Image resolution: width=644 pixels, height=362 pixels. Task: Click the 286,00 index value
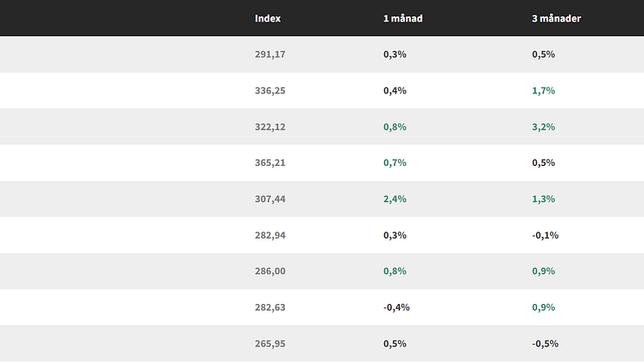click(x=270, y=271)
